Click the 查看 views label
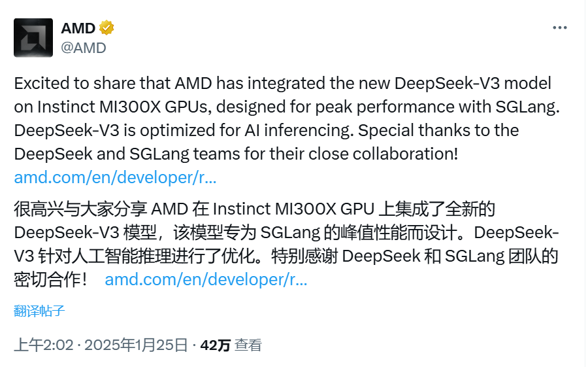588x367 pixels. [x=248, y=345]
